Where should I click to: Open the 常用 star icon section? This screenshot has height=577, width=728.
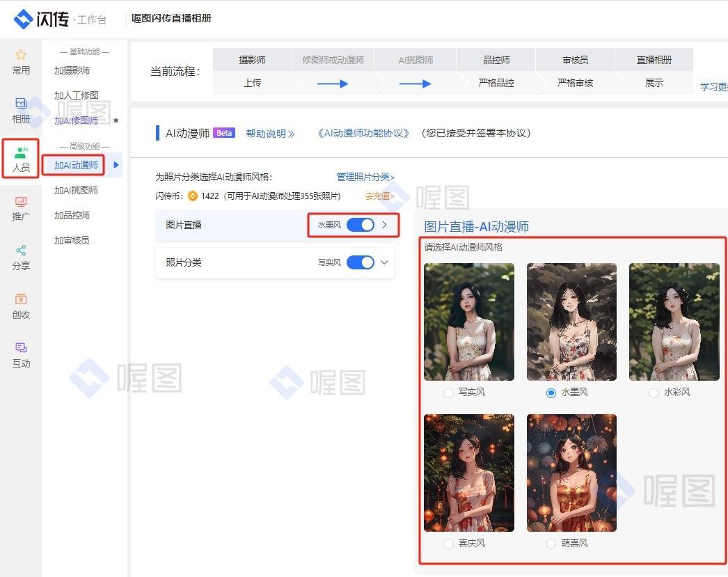tap(21, 62)
